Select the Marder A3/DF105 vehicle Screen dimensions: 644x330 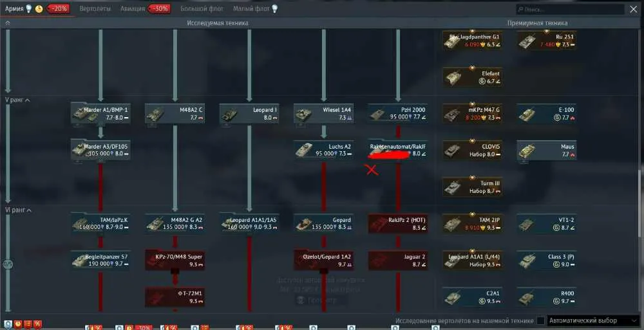coord(100,150)
